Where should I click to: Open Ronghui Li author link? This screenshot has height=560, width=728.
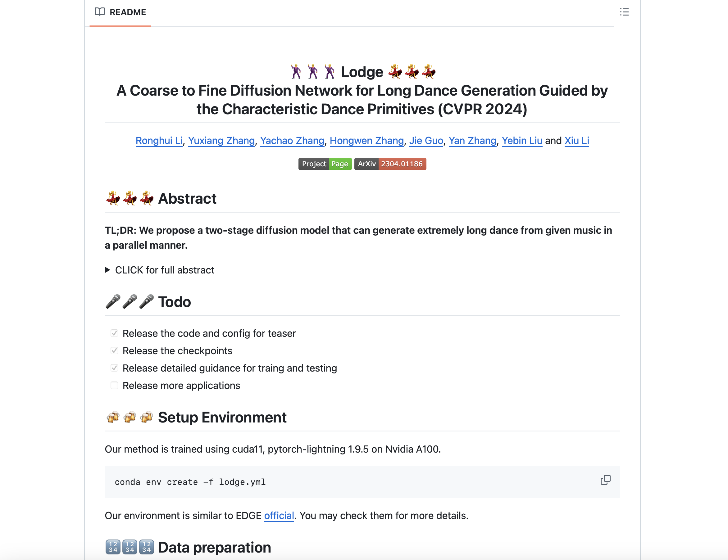coord(159,141)
